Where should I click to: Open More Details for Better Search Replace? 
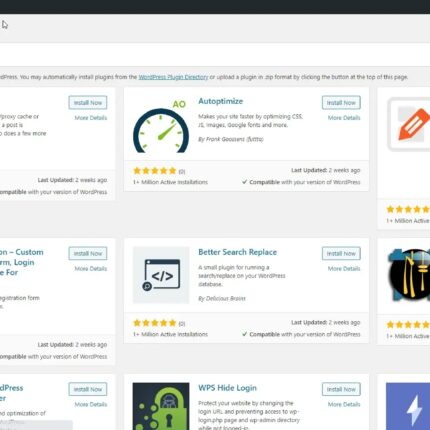click(344, 269)
